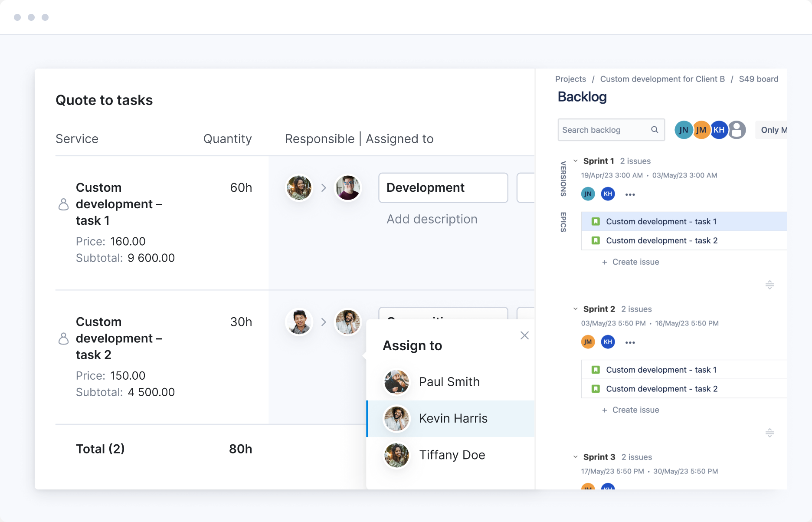Collapse the Sprint 3 section

coord(576,457)
